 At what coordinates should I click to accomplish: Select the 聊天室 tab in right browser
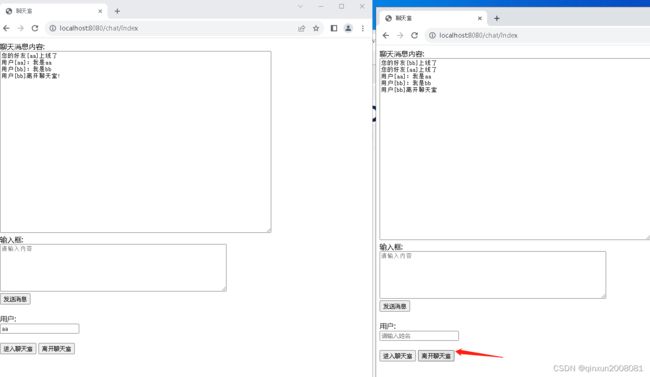(433, 18)
